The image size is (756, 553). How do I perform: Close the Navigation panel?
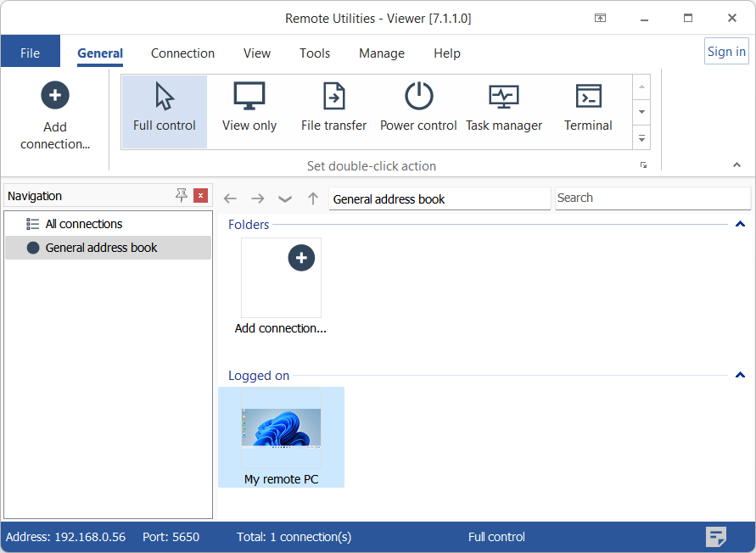click(200, 196)
